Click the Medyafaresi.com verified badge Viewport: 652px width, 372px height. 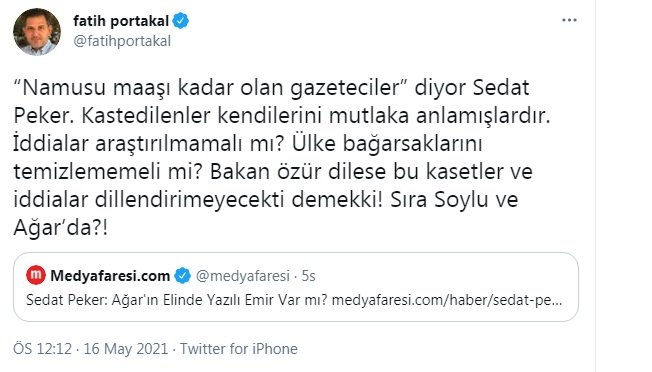[182, 276]
